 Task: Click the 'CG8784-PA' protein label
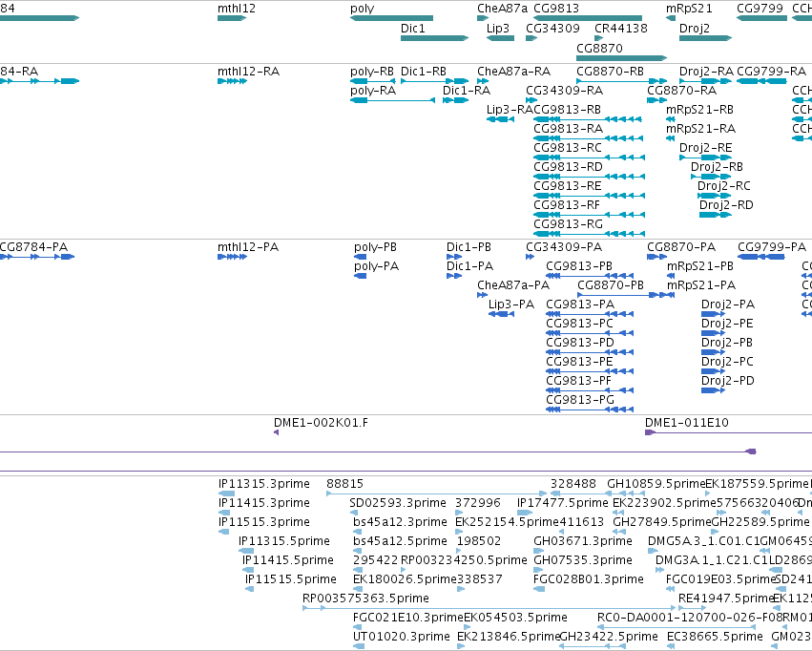33,247
